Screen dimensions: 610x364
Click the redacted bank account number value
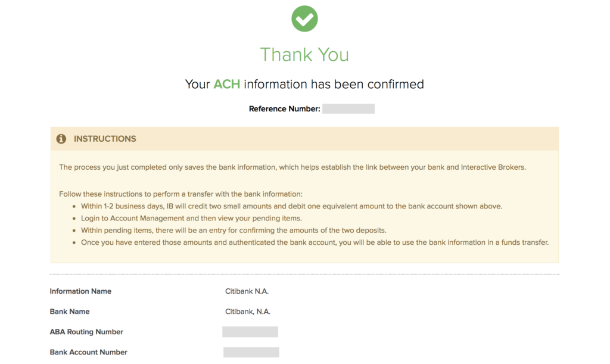[251, 352]
